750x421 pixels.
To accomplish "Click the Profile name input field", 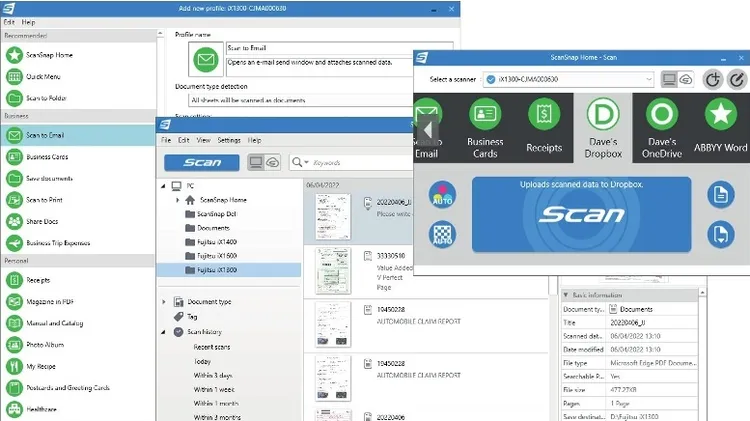I will click(x=340, y=48).
